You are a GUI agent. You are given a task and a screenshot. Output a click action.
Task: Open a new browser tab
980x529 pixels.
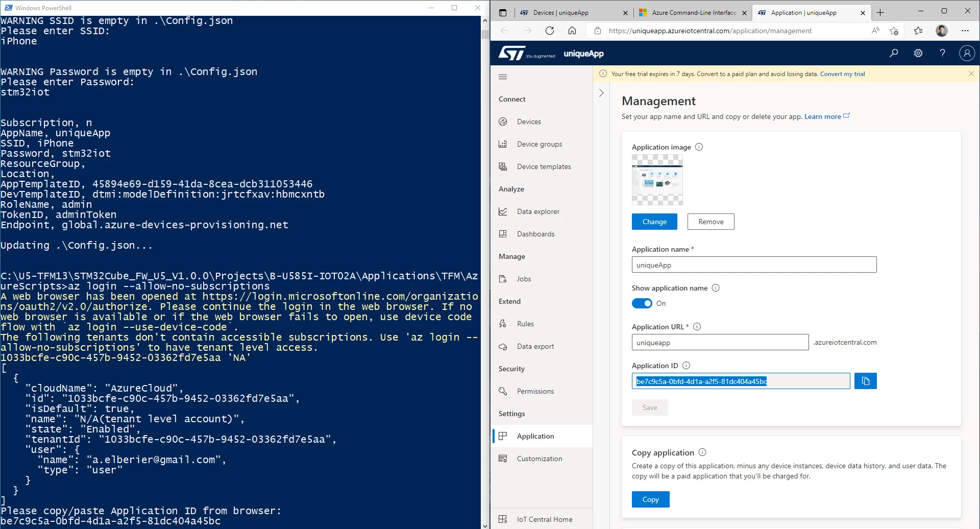click(x=880, y=13)
